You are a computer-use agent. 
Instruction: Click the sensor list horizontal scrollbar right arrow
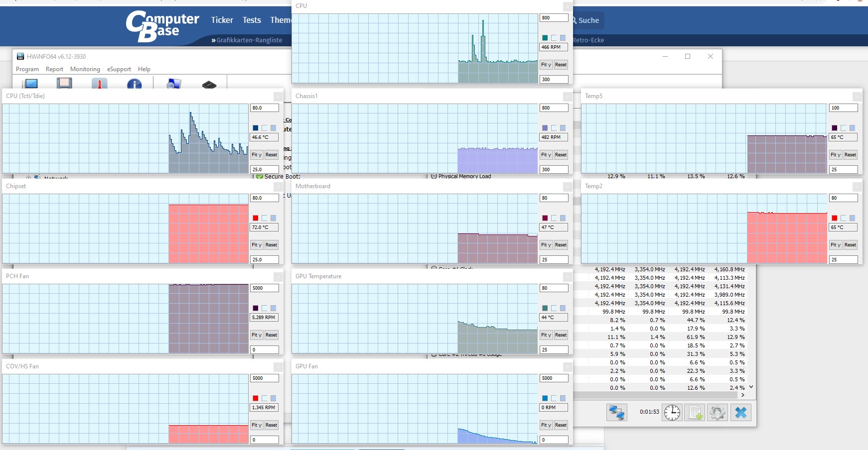[743, 395]
